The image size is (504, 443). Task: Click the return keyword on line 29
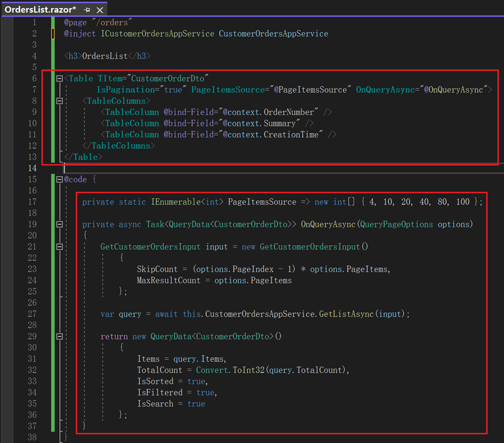[114, 337]
